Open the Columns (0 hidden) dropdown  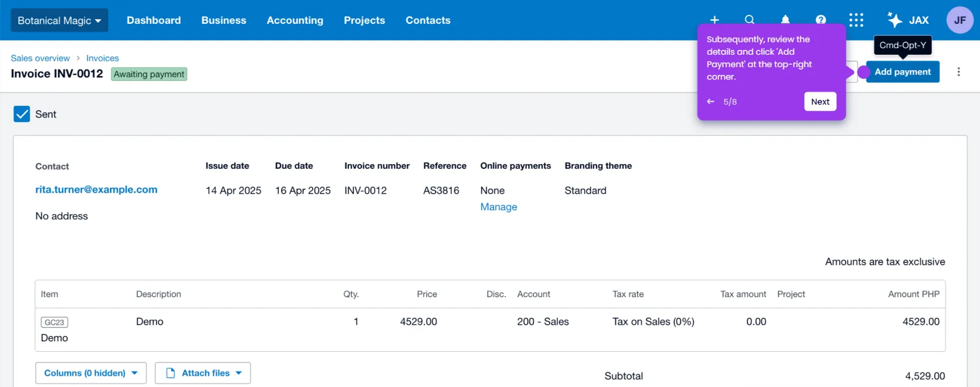click(91, 373)
